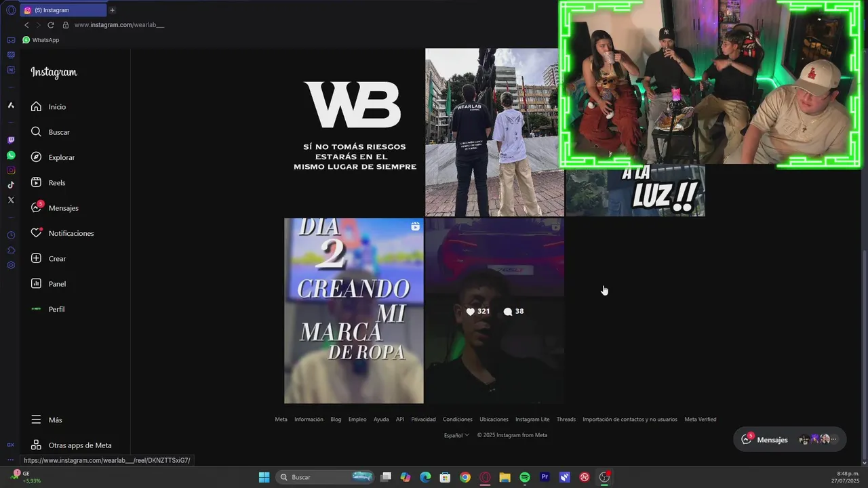Click taskbar Buscar search box

326,477
